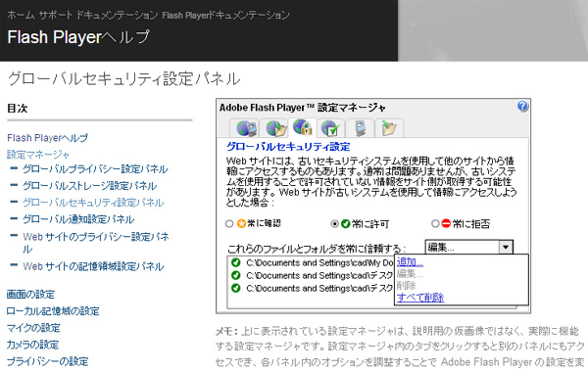Open グローバル通知設定パネル link
The width and height of the screenshot is (588, 372).
(78, 219)
